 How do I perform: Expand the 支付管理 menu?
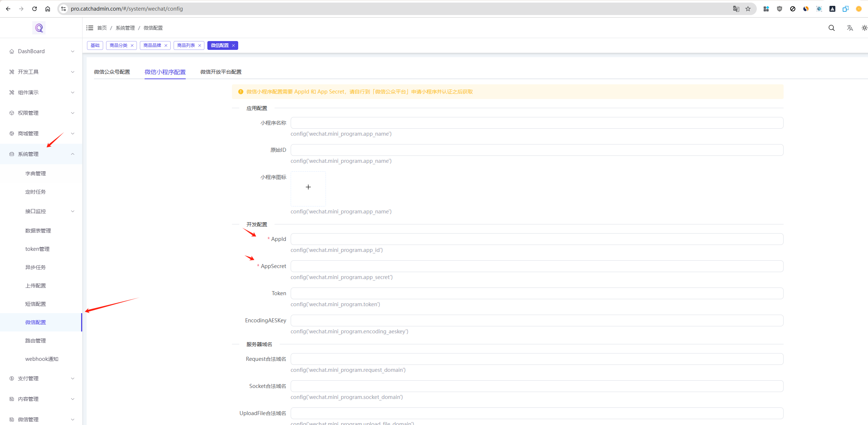41,378
